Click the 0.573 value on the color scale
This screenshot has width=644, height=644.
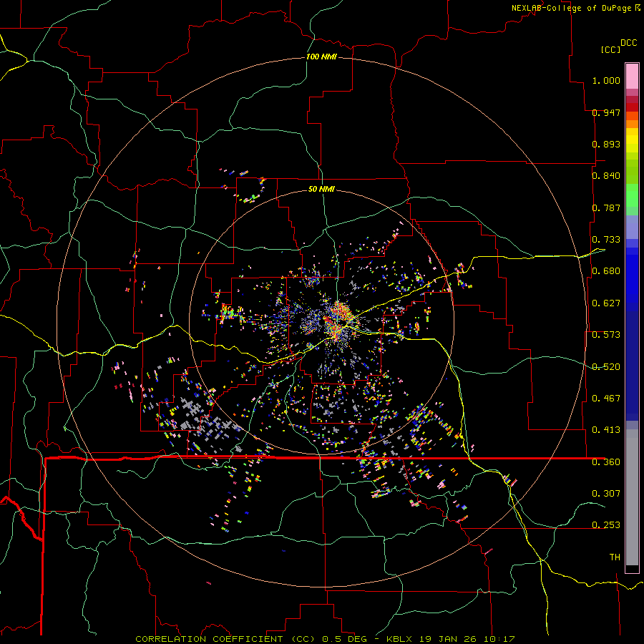tap(606, 335)
